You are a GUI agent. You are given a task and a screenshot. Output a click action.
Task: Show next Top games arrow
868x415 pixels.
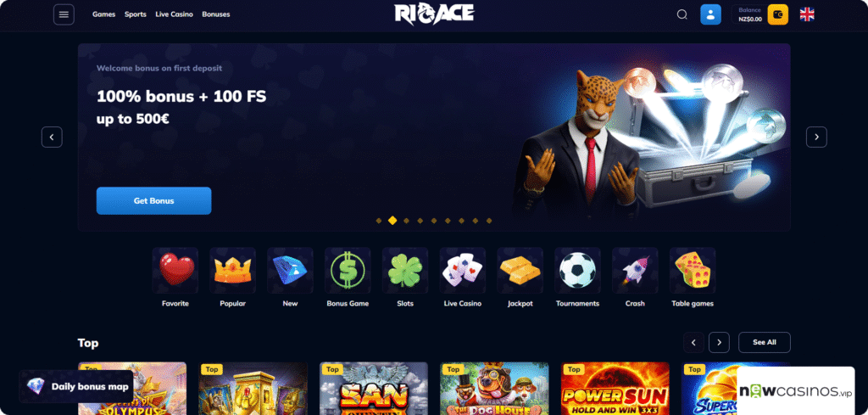pyautogui.click(x=719, y=342)
